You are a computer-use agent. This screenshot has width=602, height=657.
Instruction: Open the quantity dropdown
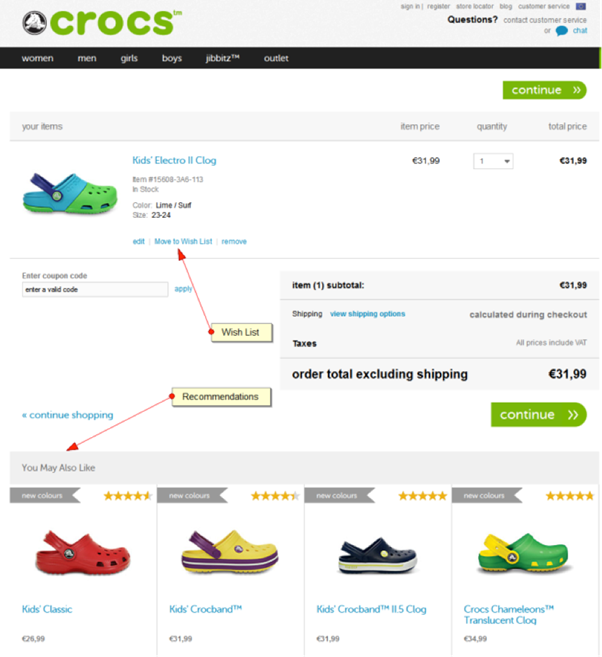[x=493, y=161]
